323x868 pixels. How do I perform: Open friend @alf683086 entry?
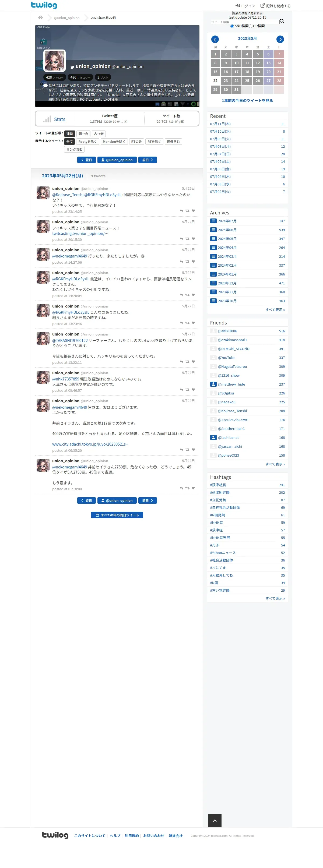[x=247, y=331]
